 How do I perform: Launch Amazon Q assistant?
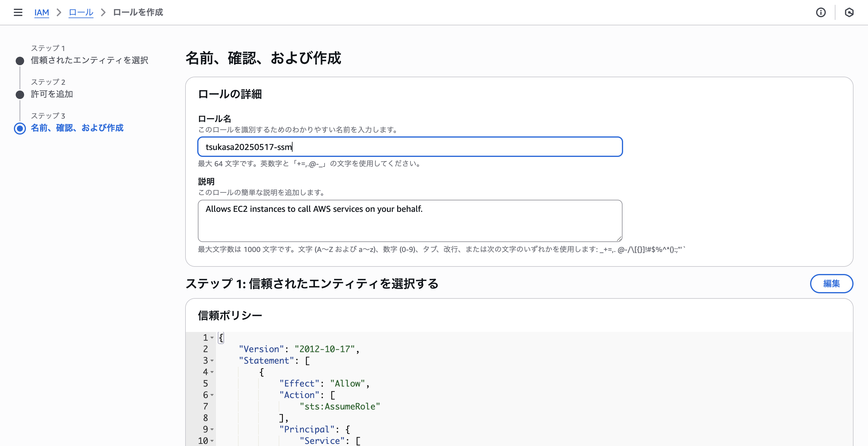pos(849,12)
